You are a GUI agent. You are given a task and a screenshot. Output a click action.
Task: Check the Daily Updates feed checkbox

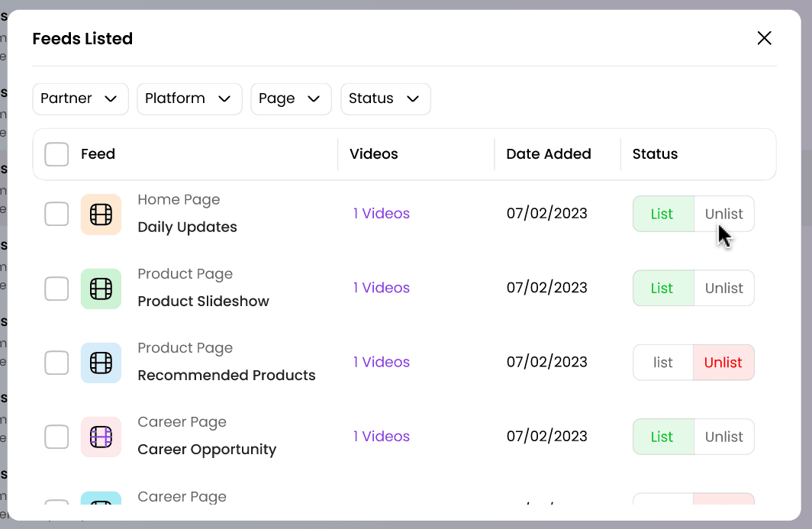tap(56, 215)
